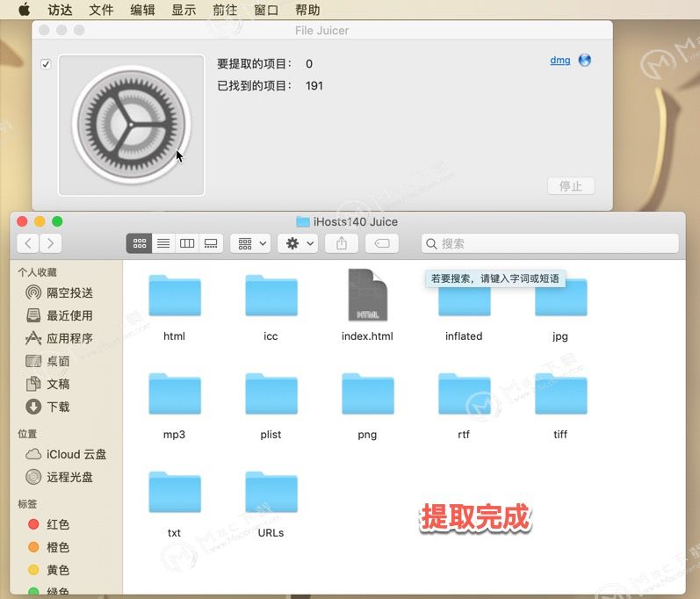Open the 帮助 menu
This screenshot has width=700, height=599.
pyautogui.click(x=307, y=10)
